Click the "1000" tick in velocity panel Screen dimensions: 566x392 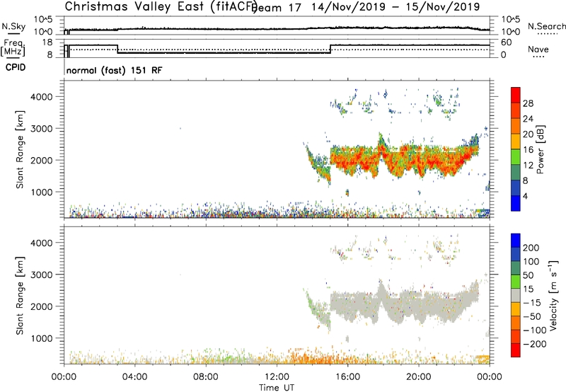[41, 338]
